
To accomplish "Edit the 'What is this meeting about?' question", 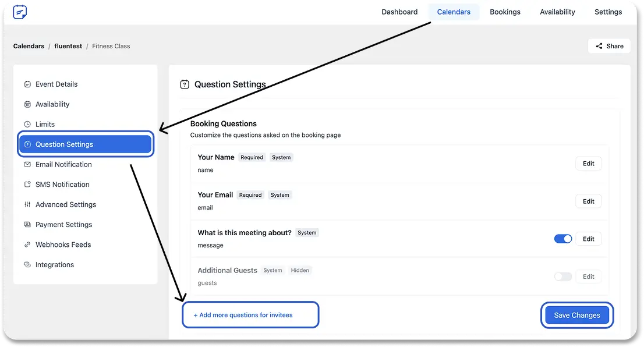I will coord(589,239).
